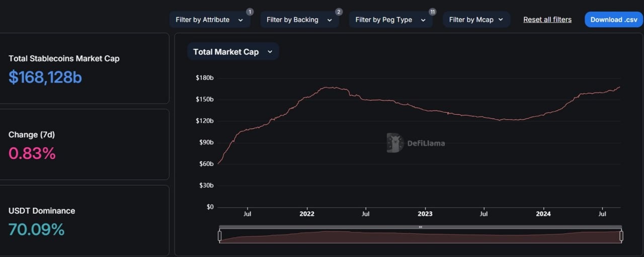Expand the Filter by Backing dropdown
Screen dimensions: 644x257
(x=299, y=20)
